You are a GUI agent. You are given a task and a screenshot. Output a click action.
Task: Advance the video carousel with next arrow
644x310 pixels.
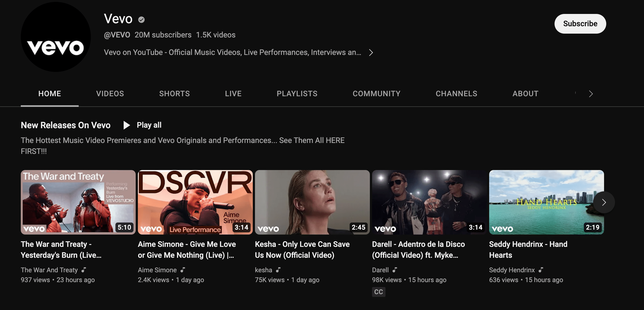tap(604, 202)
